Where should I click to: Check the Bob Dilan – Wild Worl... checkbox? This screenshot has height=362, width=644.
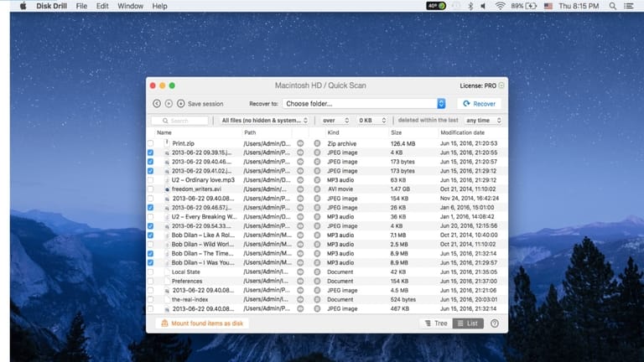click(x=150, y=244)
